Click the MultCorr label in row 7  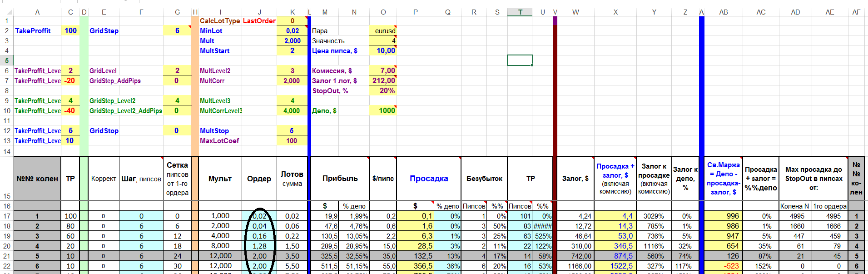pos(212,81)
